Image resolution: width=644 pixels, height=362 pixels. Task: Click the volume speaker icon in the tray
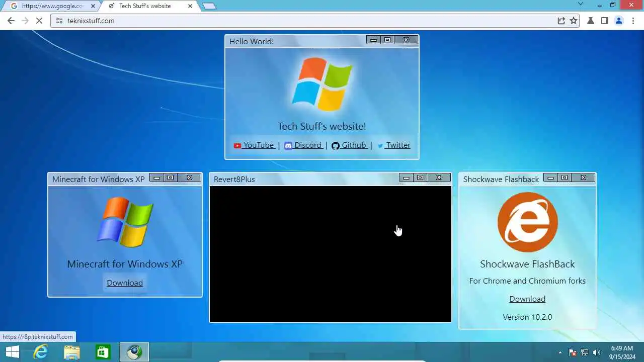[x=597, y=352]
